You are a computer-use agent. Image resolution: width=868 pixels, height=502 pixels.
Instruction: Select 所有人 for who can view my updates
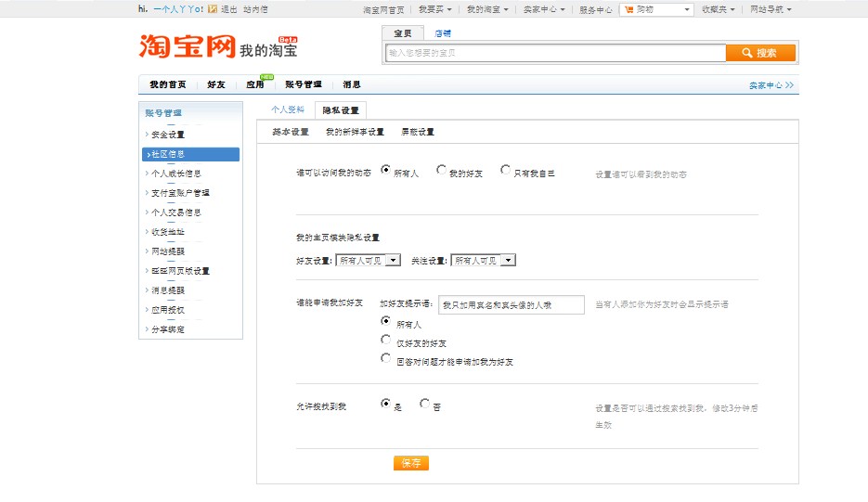(385, 170)
